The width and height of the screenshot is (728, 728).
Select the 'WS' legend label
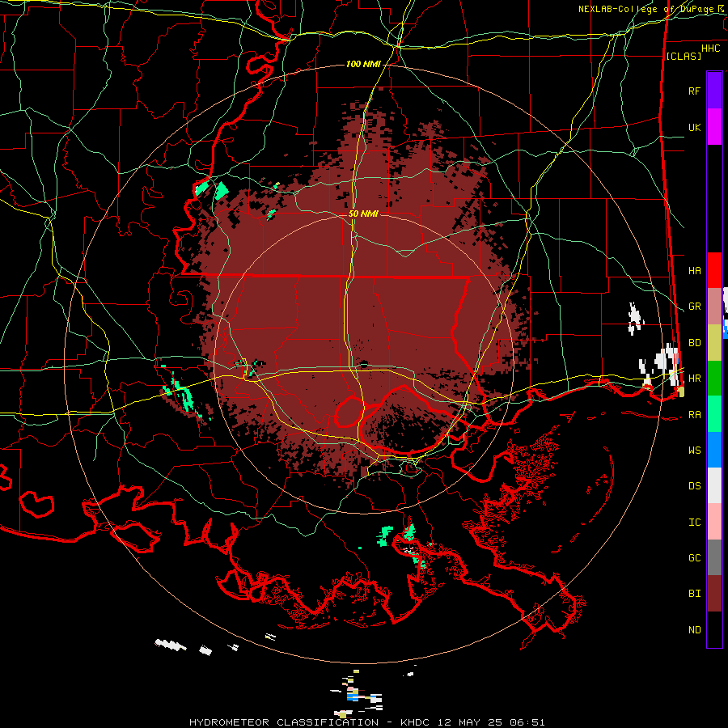point(695,451)
